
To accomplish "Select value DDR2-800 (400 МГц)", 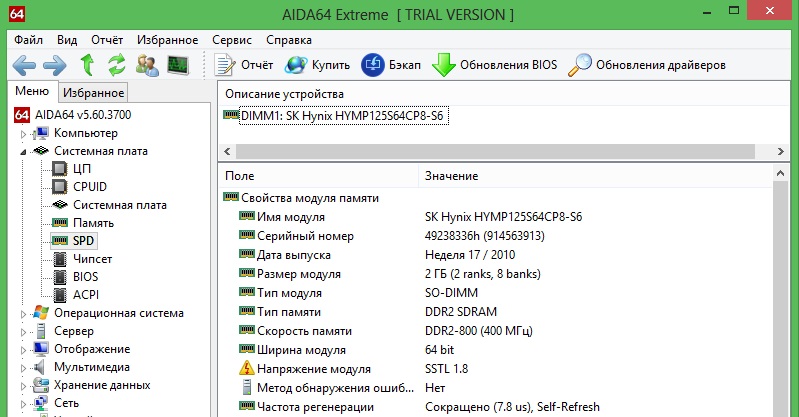I will 479,331.
